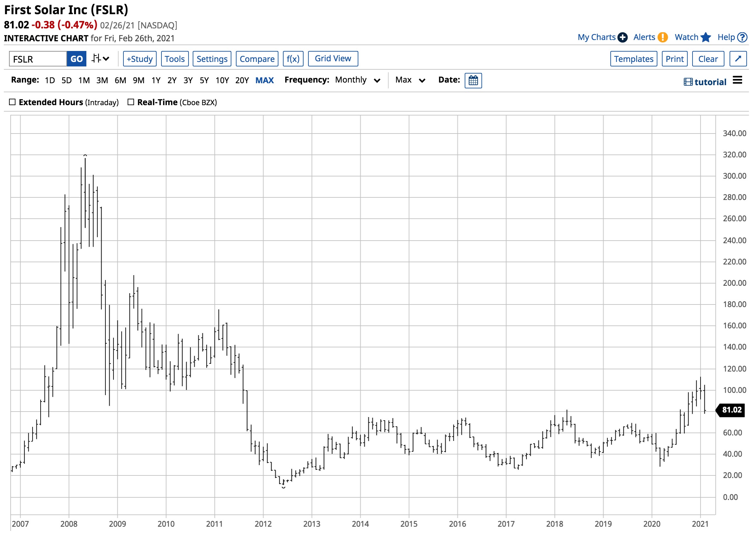
Task: Click the GO button
Action: coord(76,59)
